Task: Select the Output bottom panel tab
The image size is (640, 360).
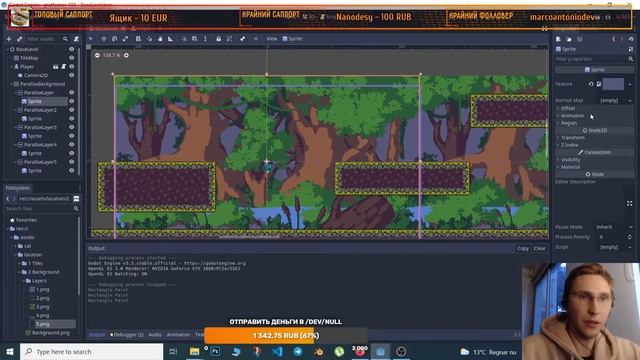Action: click(97, 335)
